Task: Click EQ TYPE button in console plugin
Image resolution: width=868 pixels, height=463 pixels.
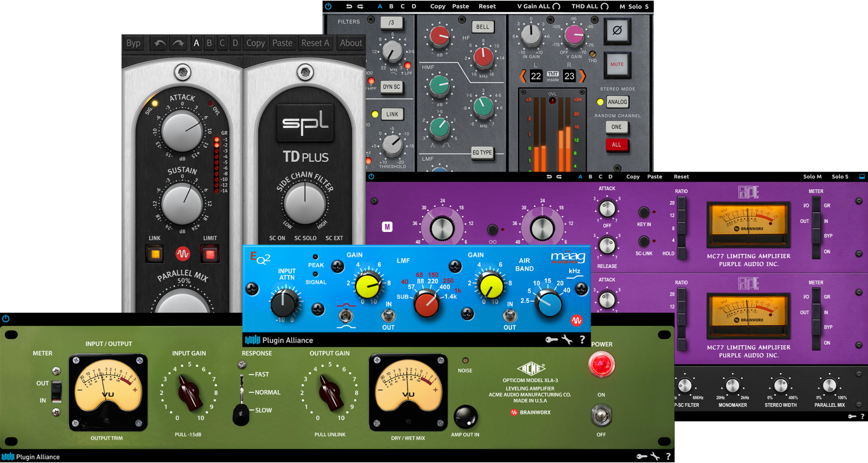Action: pos(482,153)
